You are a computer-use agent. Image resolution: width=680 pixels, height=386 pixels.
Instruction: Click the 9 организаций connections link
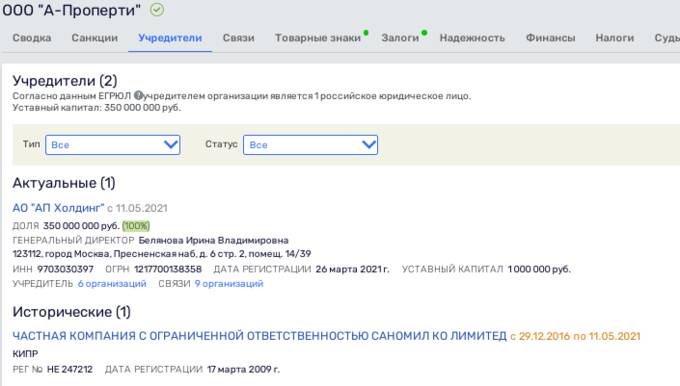pyautogui.click(x=229, y=284)
